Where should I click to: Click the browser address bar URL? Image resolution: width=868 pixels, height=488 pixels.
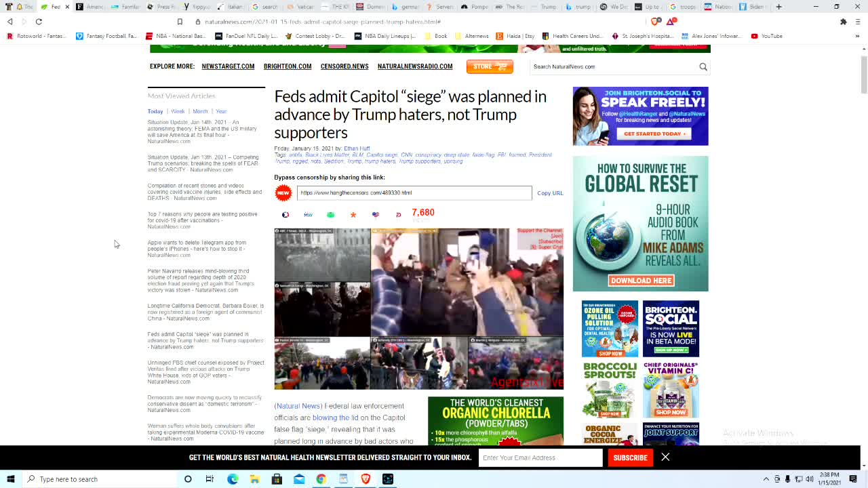322,22
